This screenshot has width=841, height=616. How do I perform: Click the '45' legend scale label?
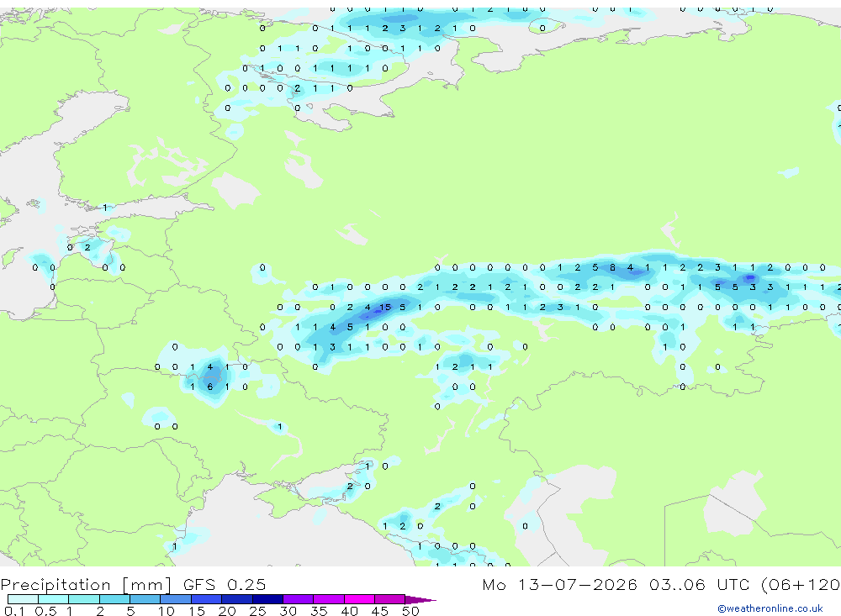point(380,611)
